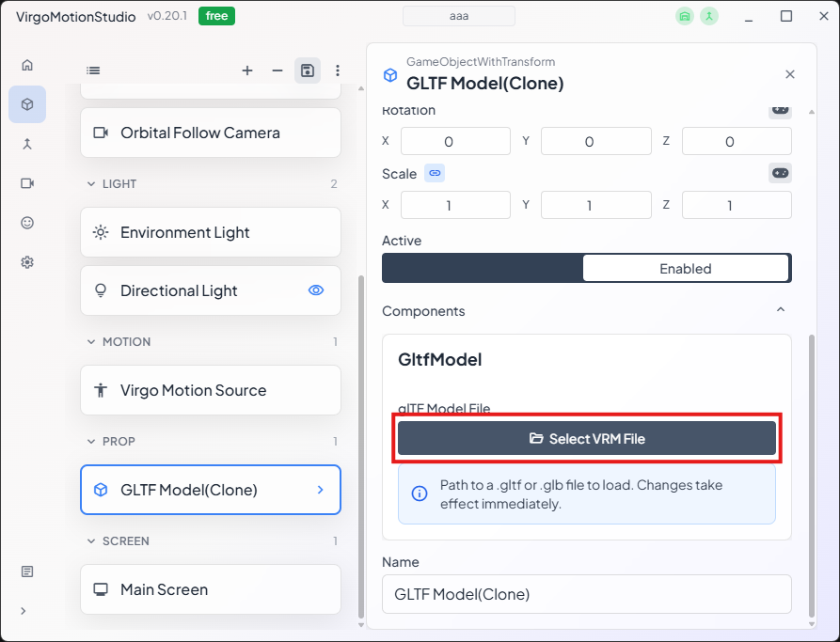Image resolution: width=840 pixels, height=642 pixels.
Task: Open the video camera sidebar icon
Action: point(27,183)
